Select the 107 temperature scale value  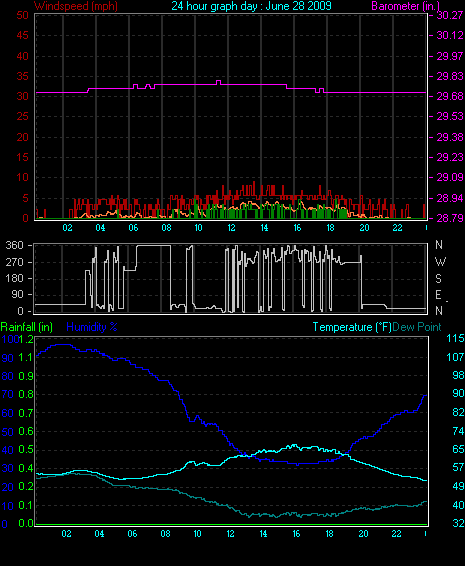(x=455, y=357)
